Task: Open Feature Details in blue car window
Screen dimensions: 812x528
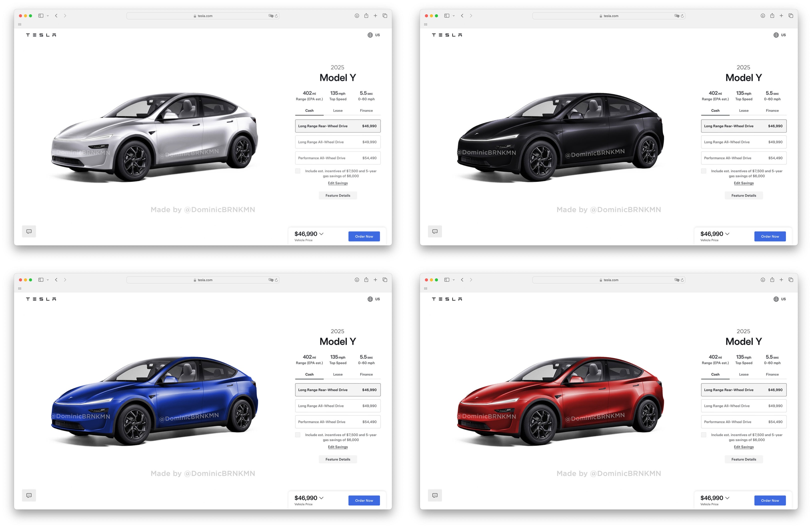Action: coord(338,460)
